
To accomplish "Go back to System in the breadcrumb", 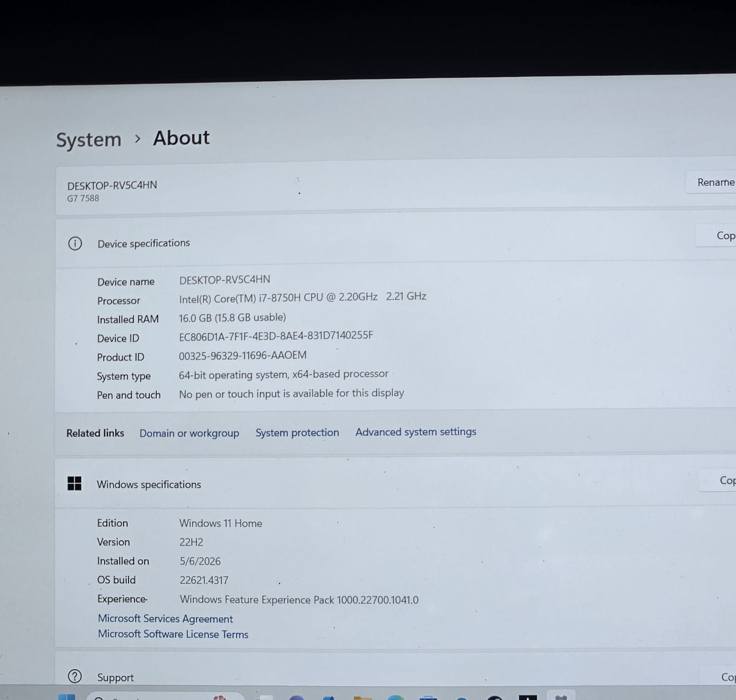I will point(89,140).
